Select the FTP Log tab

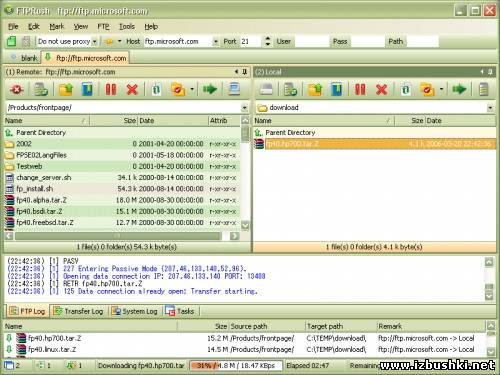27,311
